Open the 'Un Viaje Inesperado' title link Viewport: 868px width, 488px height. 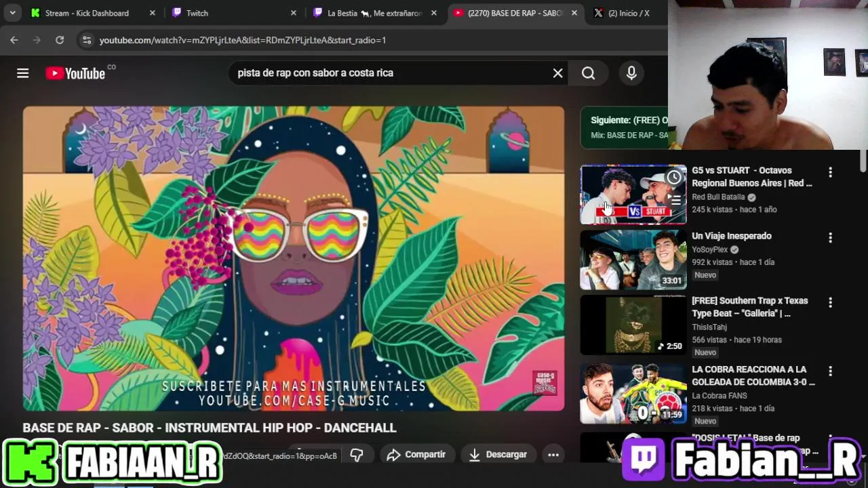(x=732, y=236)
